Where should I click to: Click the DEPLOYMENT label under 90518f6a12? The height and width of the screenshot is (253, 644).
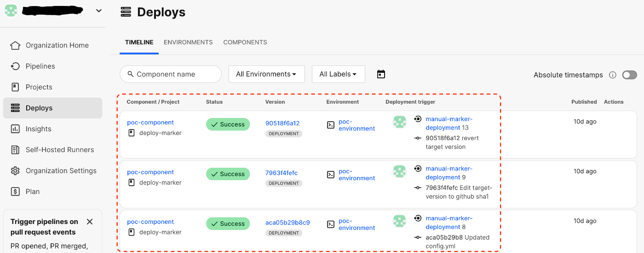tap(284, 134)
